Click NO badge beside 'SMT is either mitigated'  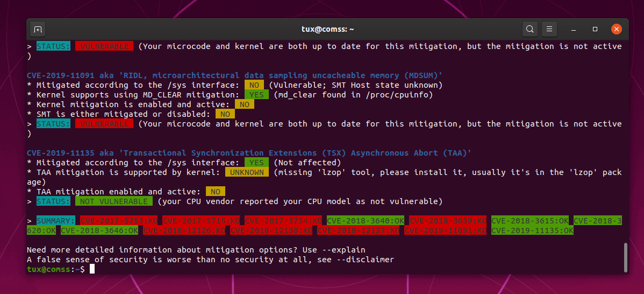pyautogui.click(x=225, y=114)
